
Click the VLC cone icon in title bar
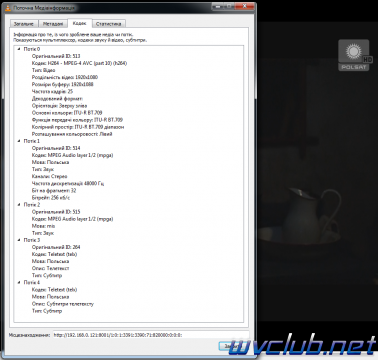(8, 7)
